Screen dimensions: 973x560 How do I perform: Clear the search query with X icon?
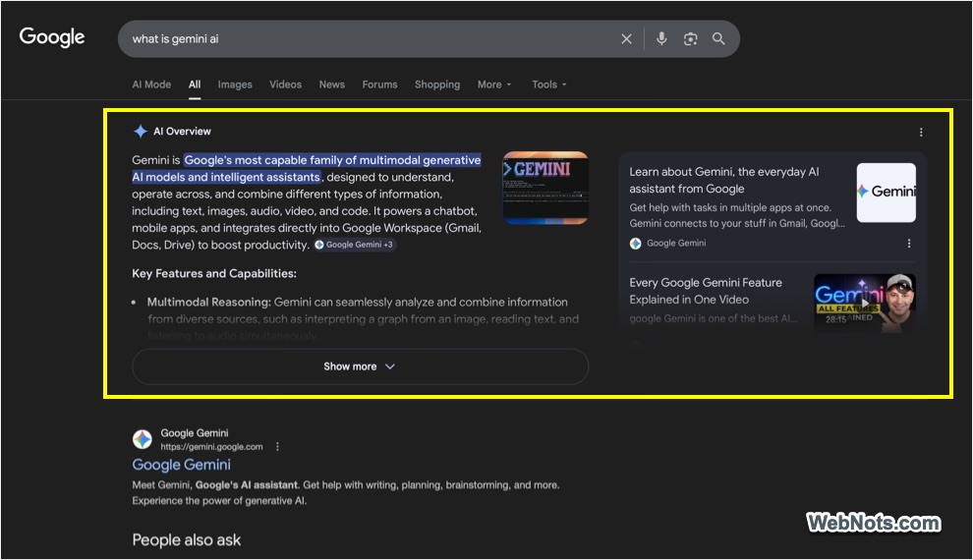tap(627, 39)
